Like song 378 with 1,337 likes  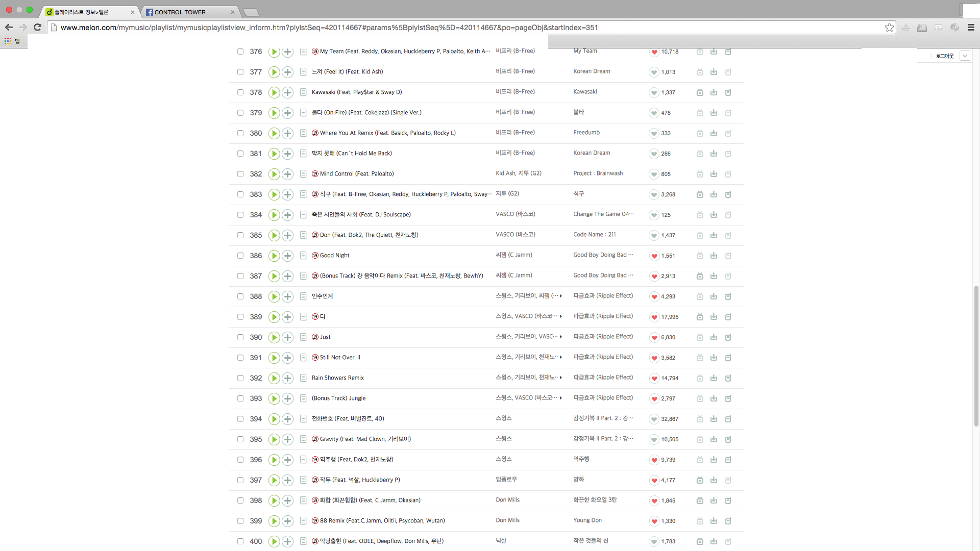(x=654, y=92)
